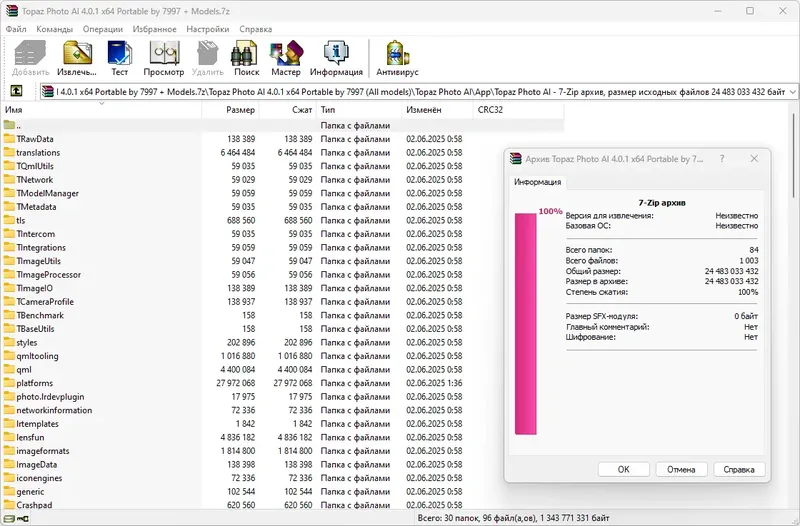Select the TImageProcessor folder row
This screenshot has width=800, height=526.
pos(283,274)
